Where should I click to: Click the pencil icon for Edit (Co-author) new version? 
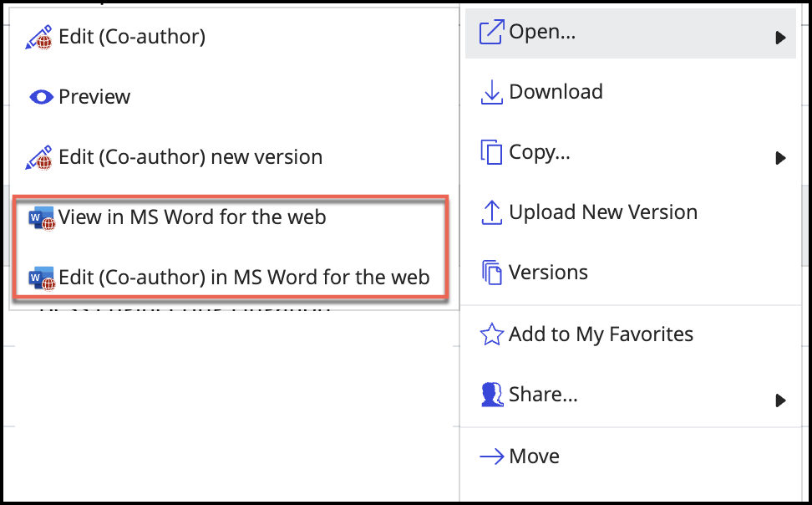pyautogui.click(x=39, y=157)
